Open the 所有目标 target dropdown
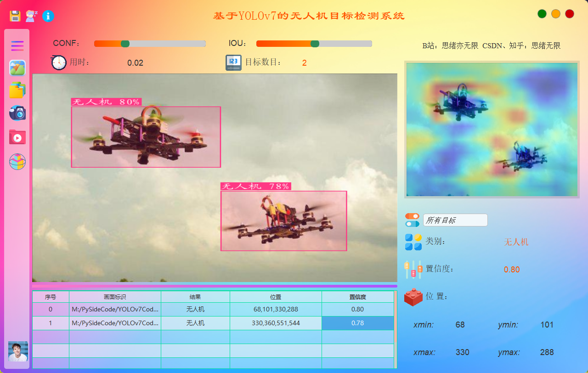 455,220
